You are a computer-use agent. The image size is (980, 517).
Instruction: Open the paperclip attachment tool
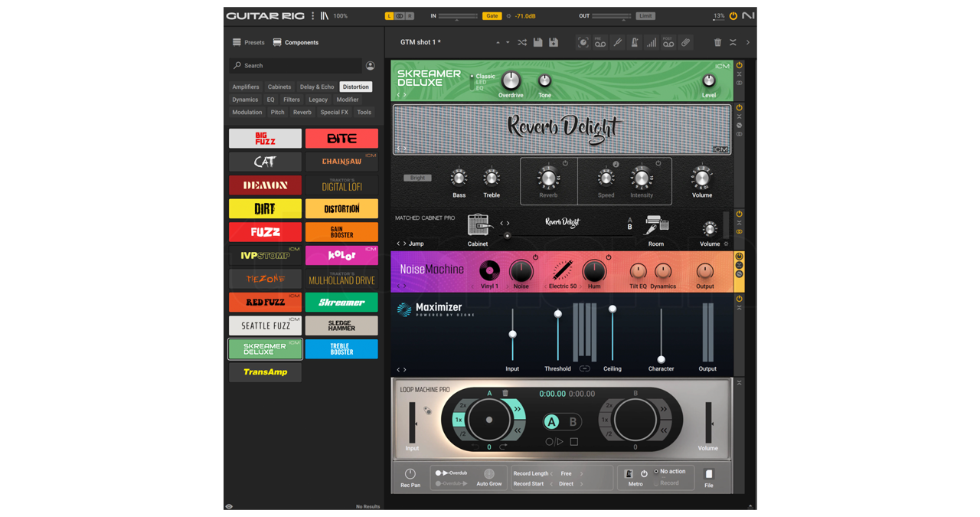click(686, 43)
